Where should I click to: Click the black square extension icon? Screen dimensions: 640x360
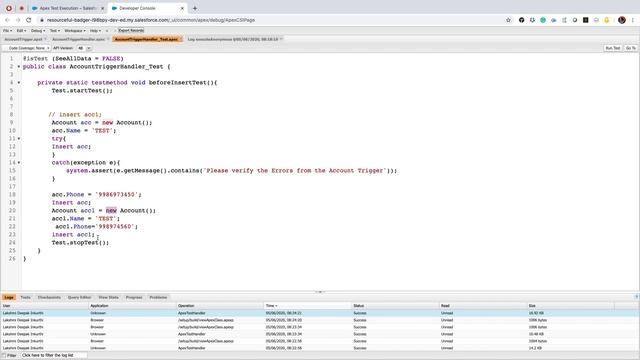[x=585, y=20]
